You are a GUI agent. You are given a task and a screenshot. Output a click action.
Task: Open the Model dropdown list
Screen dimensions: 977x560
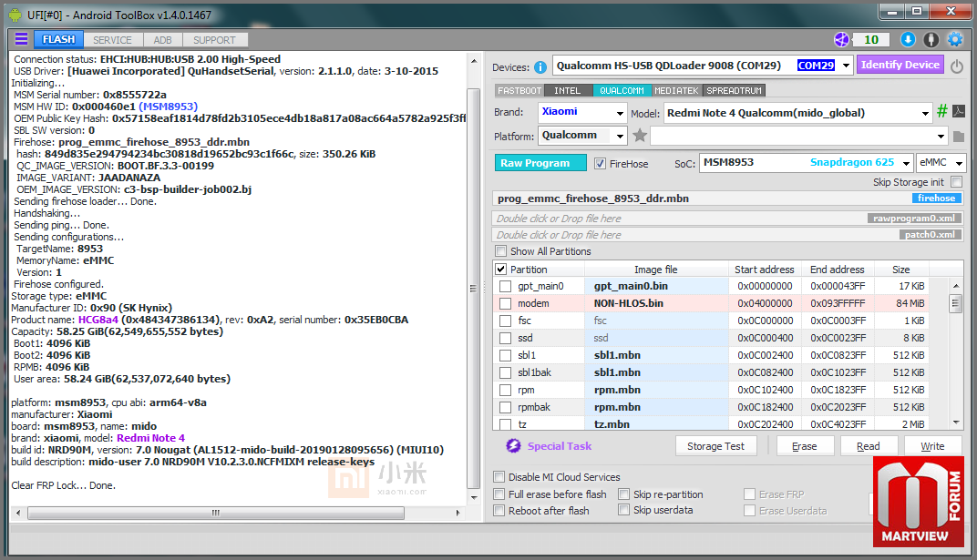924,113
